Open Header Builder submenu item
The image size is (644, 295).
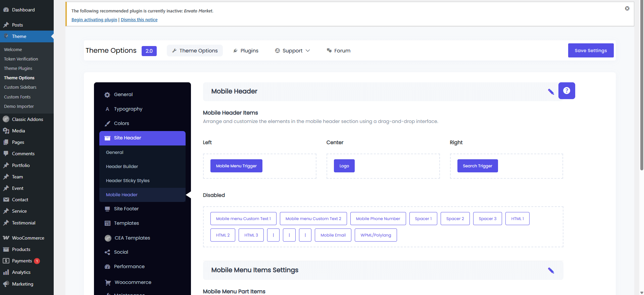point(122,166)
